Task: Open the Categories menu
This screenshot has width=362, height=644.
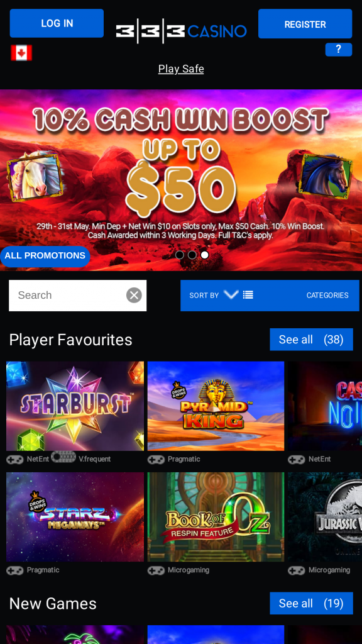Action: [327, 296]
